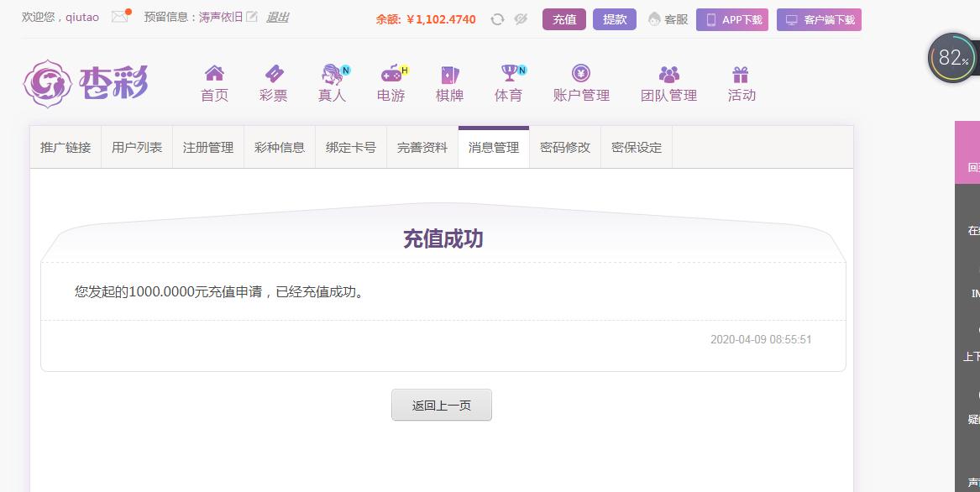980x492 pixels.
Task: Switch to the 推广链接 tab
Action: click(66, 148)
